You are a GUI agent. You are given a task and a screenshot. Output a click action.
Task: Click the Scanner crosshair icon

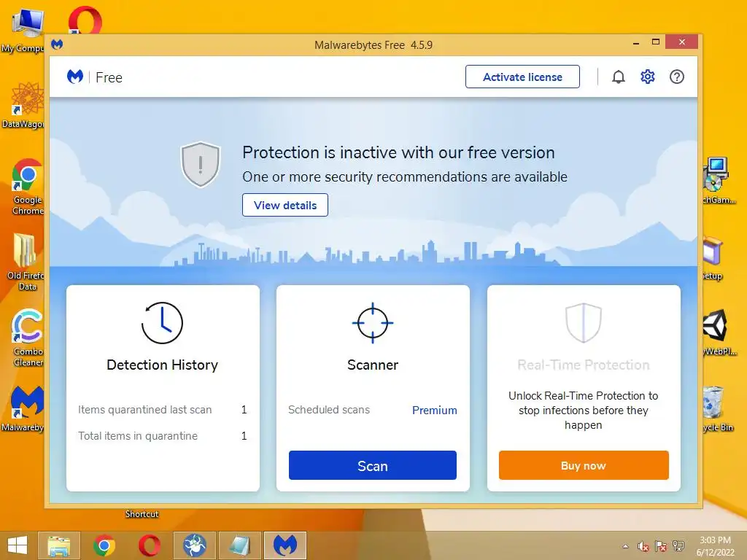[373, 323]
